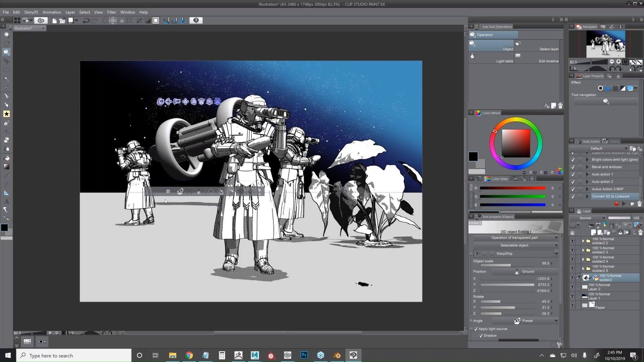Open the Window menu

pos(127,12)
